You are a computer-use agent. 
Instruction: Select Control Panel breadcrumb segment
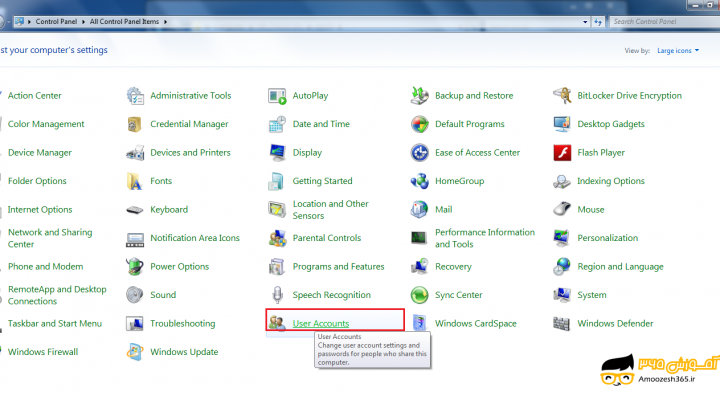pos(56,22)
